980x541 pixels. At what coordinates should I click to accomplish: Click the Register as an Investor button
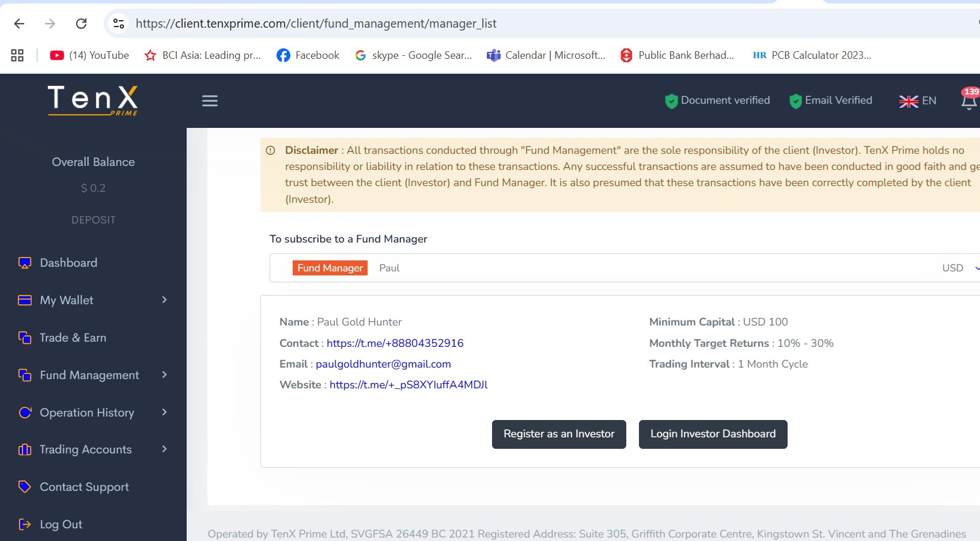(x=559, y=434)
